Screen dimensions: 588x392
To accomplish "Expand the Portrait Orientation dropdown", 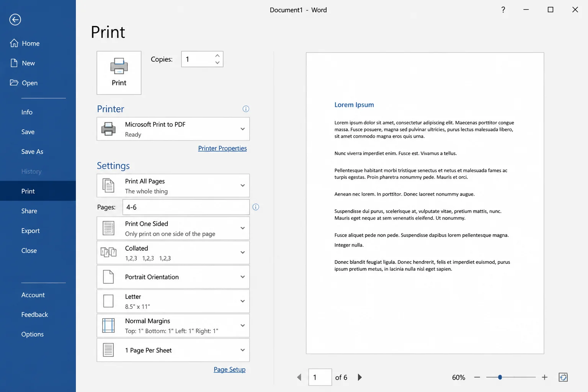I will point(173,277).
